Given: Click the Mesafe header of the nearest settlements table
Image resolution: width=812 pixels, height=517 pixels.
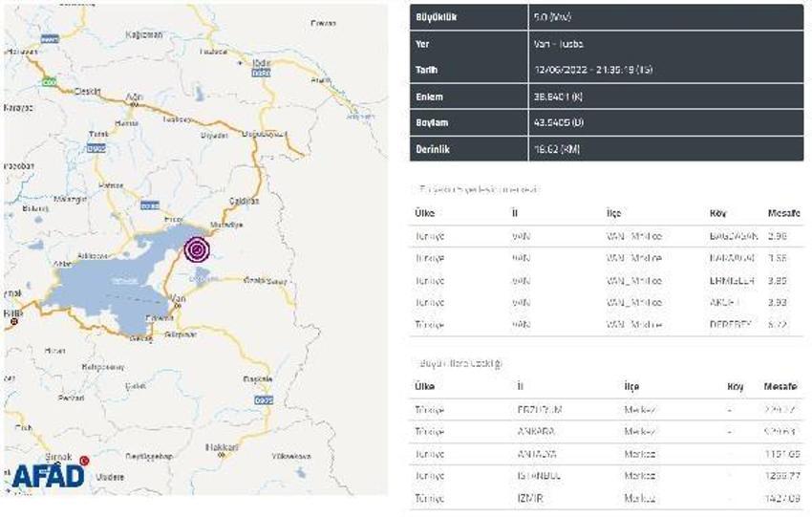Looking at the screenshot, I should (x=784, y=213).
